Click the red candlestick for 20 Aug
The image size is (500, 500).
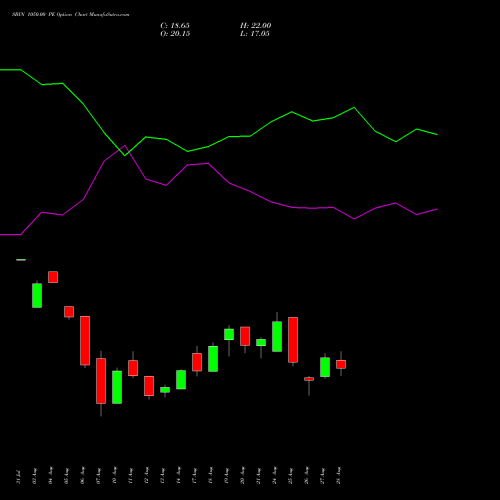[245, 336]
